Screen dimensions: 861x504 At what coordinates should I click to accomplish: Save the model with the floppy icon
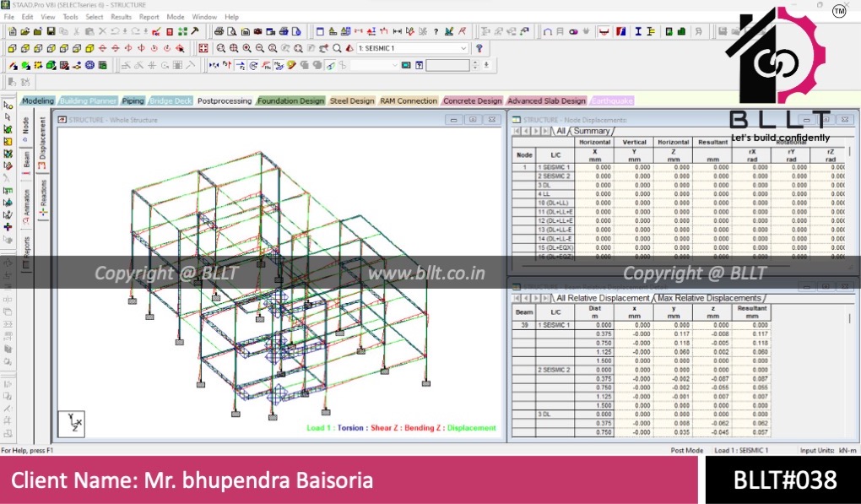[x=51, y=32]
